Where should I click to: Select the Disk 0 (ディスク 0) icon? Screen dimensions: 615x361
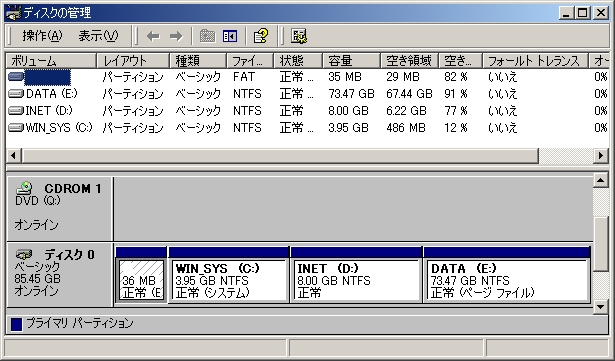[x=24, y=254]
